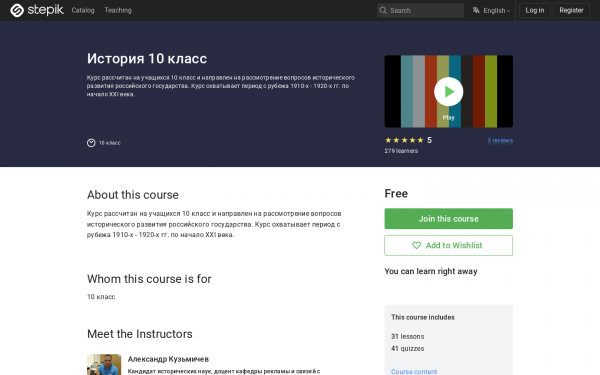This screenshot has height=375, width=600.
Task: Click the Log in button
Action: 534,10
